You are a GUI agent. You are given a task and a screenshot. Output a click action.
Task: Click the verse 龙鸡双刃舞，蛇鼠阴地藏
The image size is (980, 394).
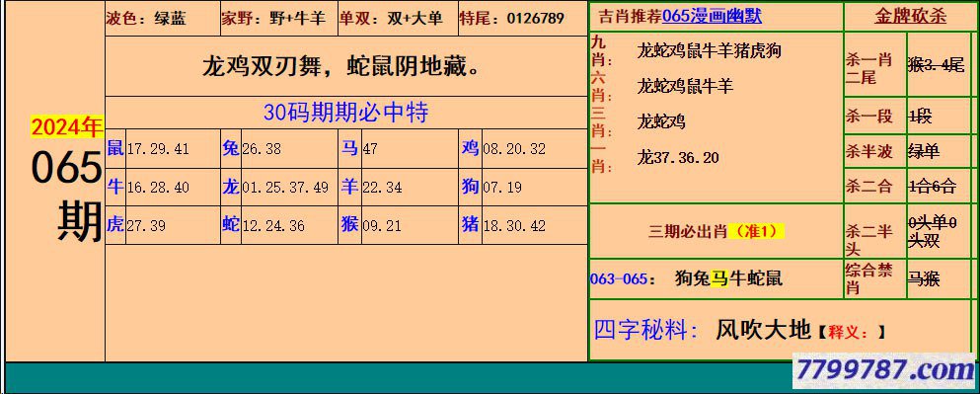click(341, 66)
